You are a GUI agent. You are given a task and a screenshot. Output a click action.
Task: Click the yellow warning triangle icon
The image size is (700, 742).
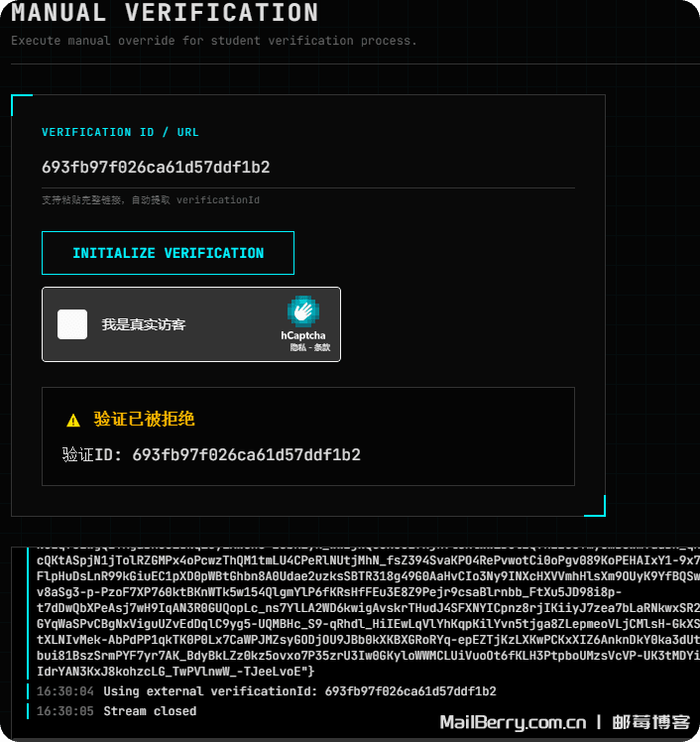click(x=73, y=421)
